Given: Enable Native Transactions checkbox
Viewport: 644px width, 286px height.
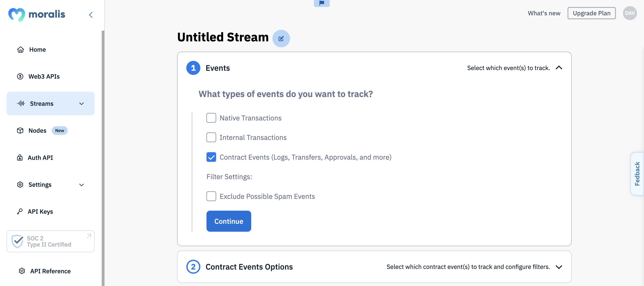Looking at the screenshot, I should coord(211,118).
